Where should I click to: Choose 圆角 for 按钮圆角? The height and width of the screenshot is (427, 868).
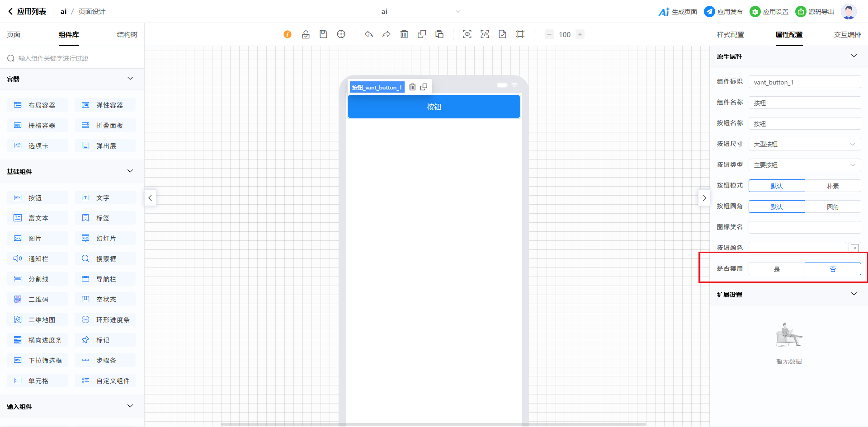833,206
